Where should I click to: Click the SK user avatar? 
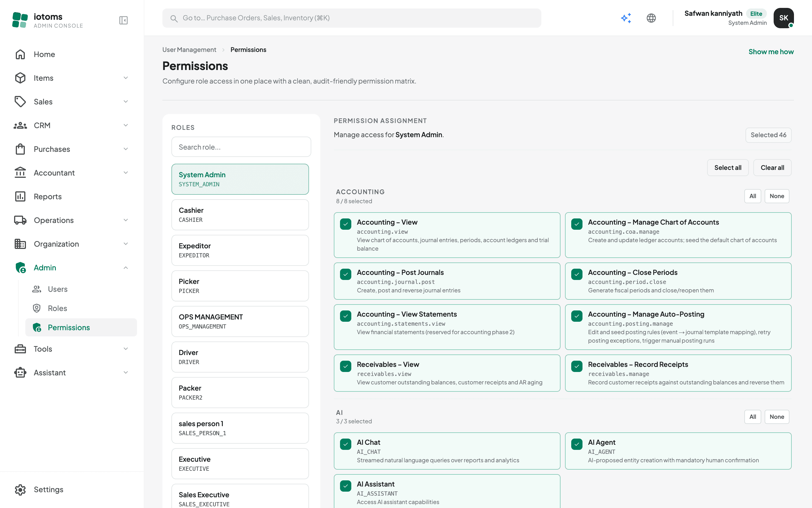pyautogui.click(x=784, y=18)
